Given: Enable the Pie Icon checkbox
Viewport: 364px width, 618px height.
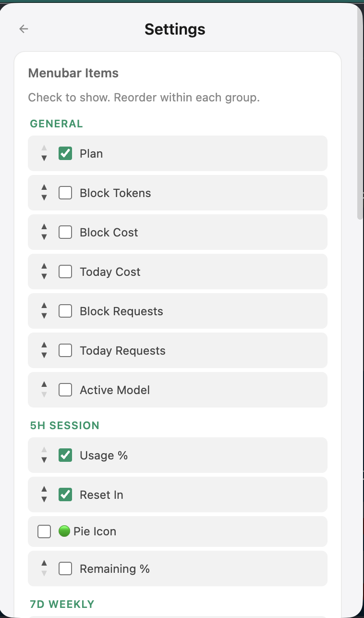Looking at the screenshot, I should (44, 531).
